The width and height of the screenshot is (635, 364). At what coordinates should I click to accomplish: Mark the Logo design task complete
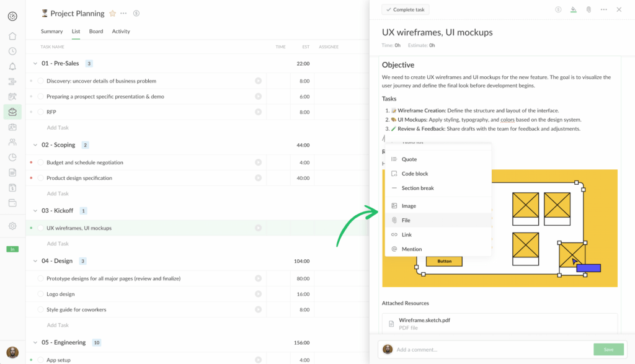(40, 293)
